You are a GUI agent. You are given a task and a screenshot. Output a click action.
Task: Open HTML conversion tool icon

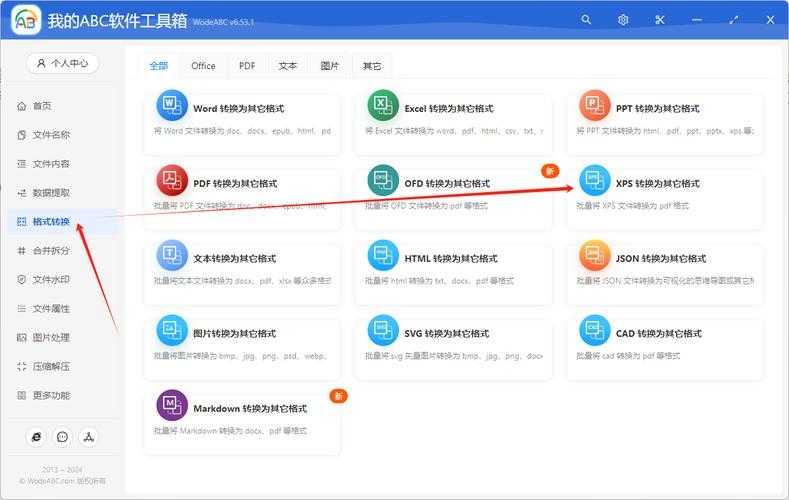click(383, 255)
